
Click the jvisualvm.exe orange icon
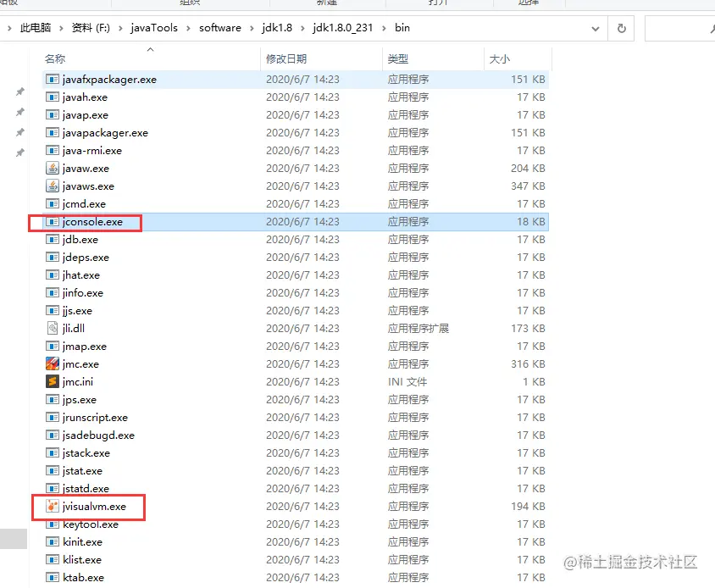[53, 507]
